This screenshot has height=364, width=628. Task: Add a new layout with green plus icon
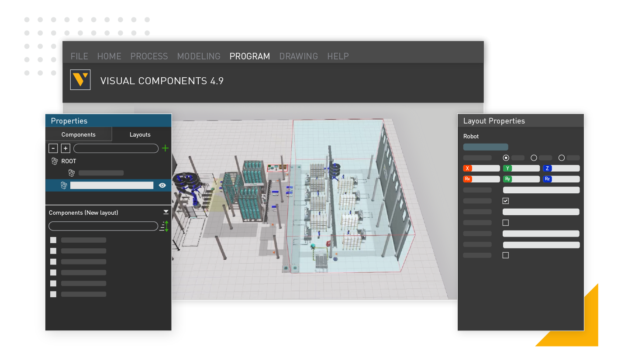pyautogui.click(x=165, y=148)
